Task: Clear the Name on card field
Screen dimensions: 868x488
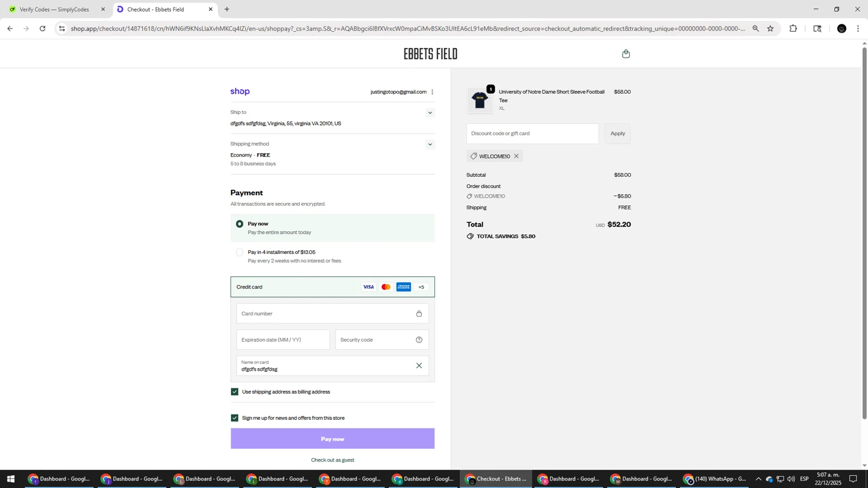Action: (x=419, y=365)
